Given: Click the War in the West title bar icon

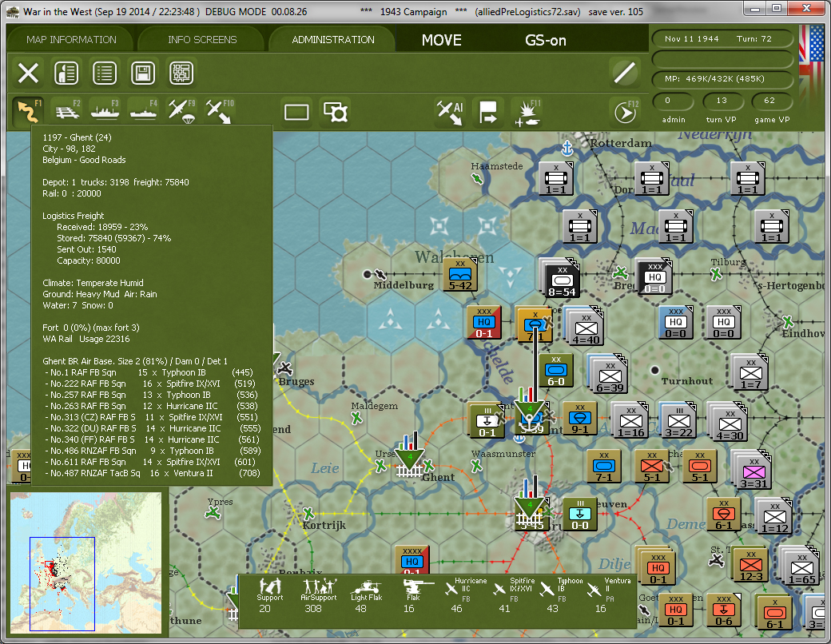Looking at the screenshot, I should [13, 12].
